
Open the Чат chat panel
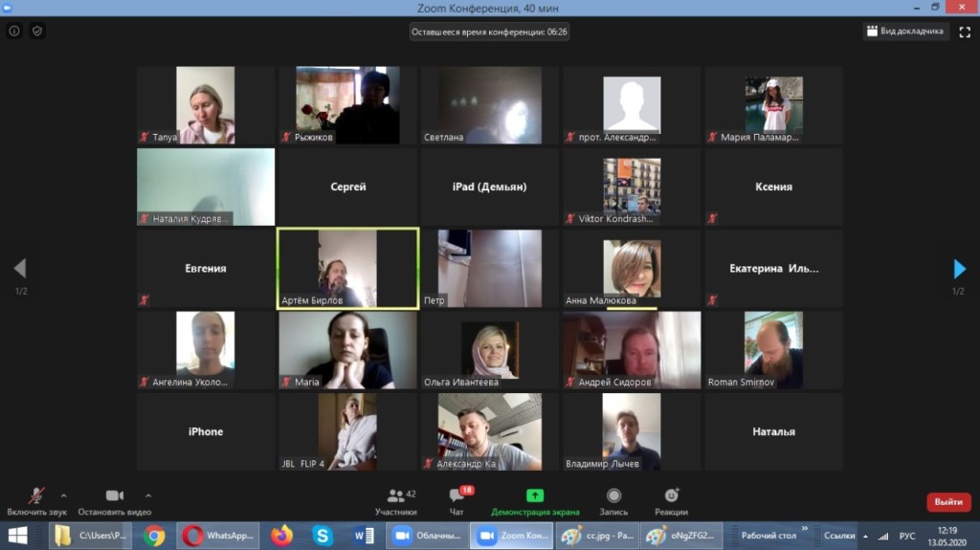[x=457, y=500]
